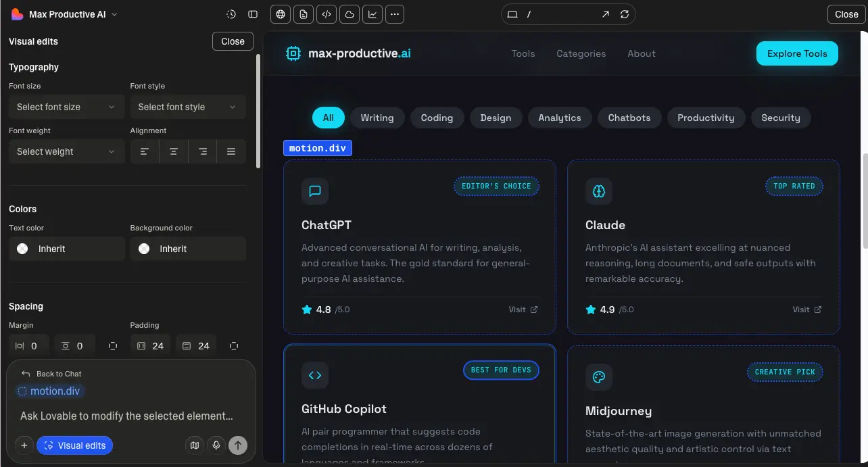Activate the microphone voice input

click(x=216, y=445)
